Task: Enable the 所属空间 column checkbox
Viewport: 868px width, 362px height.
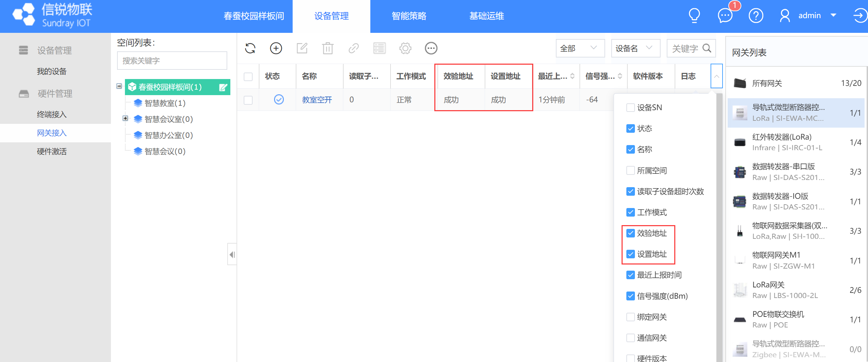Action: click(630, 170)
